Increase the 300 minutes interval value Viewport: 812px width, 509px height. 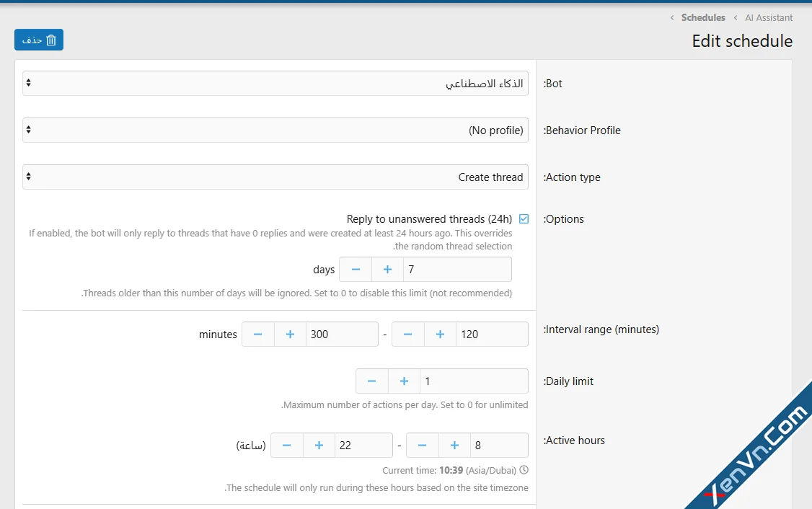click(290, 335)
